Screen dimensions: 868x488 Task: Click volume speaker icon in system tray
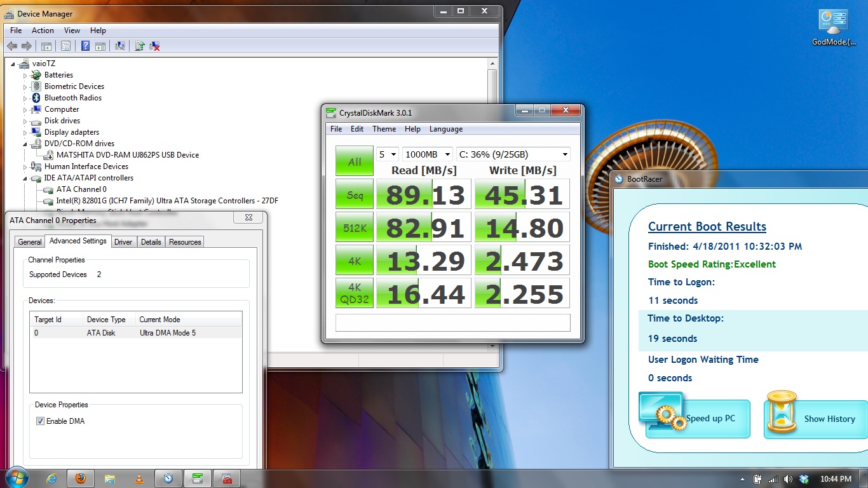point(789,479)
